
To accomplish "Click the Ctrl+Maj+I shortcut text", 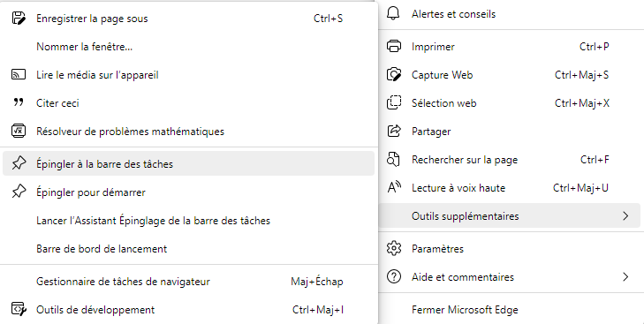I will [x=318, y=309].
